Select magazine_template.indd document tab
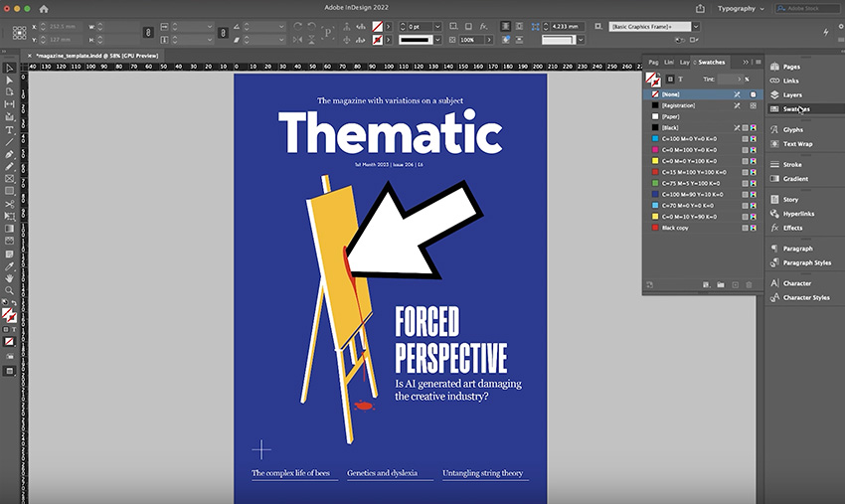This screenshot has height=504, width=845. click(x=97, y=56)
